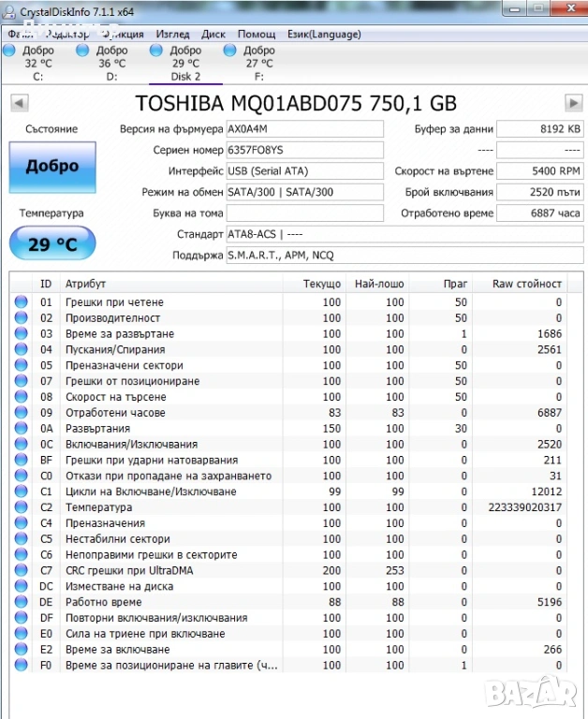Click status orb next to Температура row
This screenshot has width=588, height=719.
click(22, 507)
